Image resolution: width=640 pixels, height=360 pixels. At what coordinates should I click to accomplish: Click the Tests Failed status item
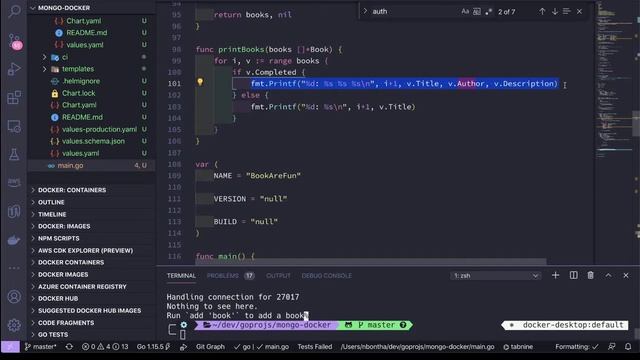(x=314, y=347)
